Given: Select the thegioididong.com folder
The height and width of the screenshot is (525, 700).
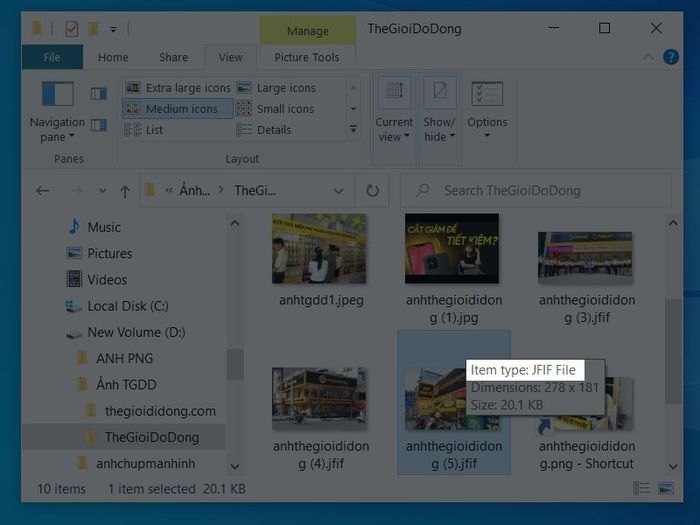Looking at the screenshot, I should [151, 411].
